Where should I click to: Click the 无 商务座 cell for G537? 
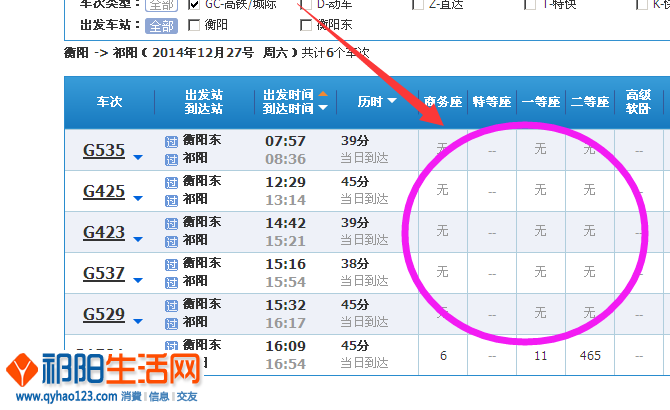coord(442,272)
